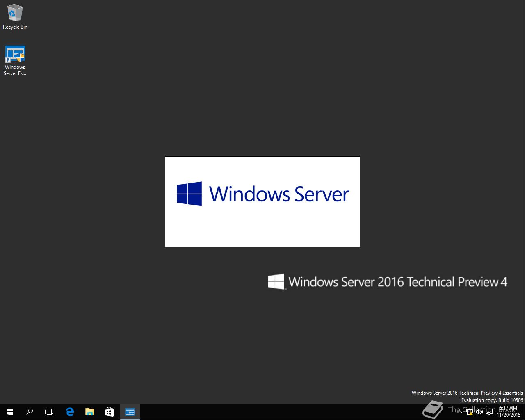Select the Windows Server Essentials desktop shortcut
Viewport: 525px width, 420px height.
[15, 61]
